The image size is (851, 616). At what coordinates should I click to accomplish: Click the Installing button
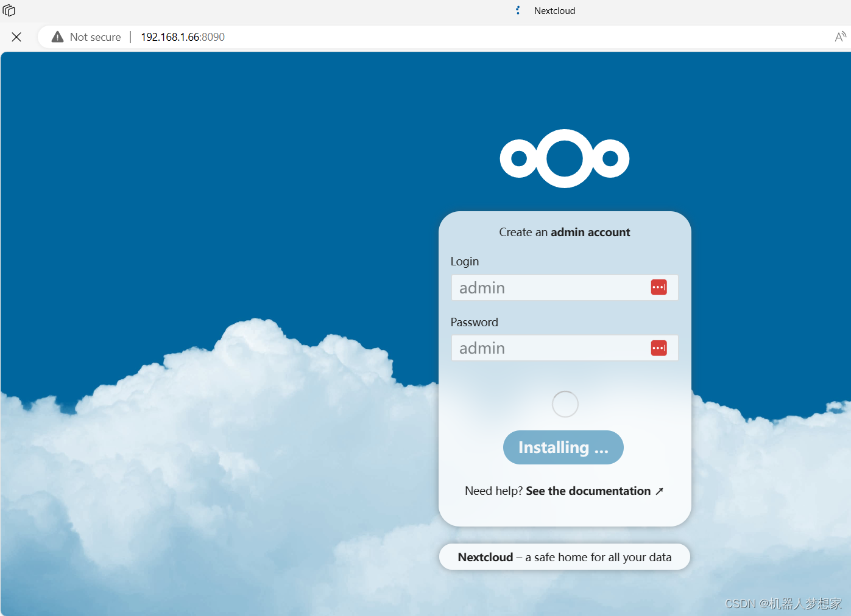pos(563,447)
